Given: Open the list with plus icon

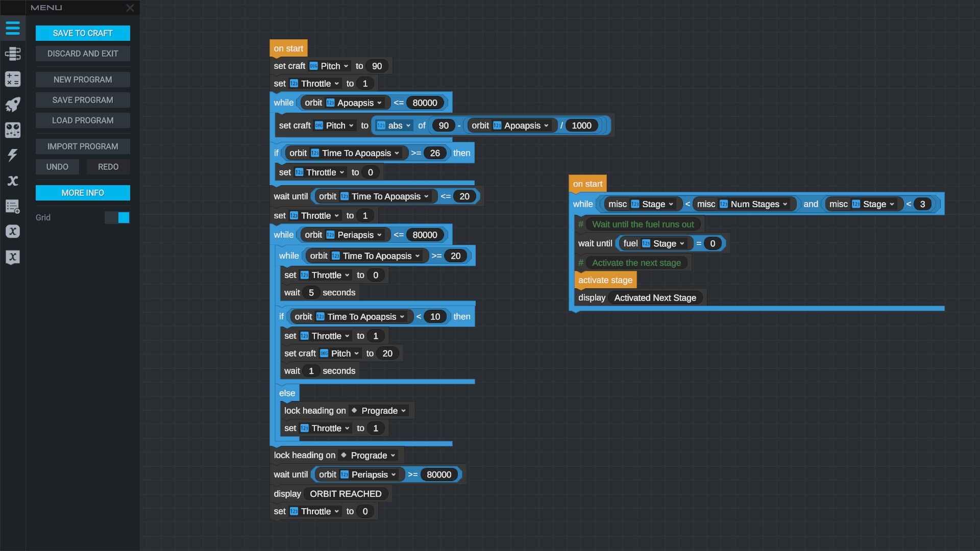Looking at the screenshot, I should click(13, 206).
